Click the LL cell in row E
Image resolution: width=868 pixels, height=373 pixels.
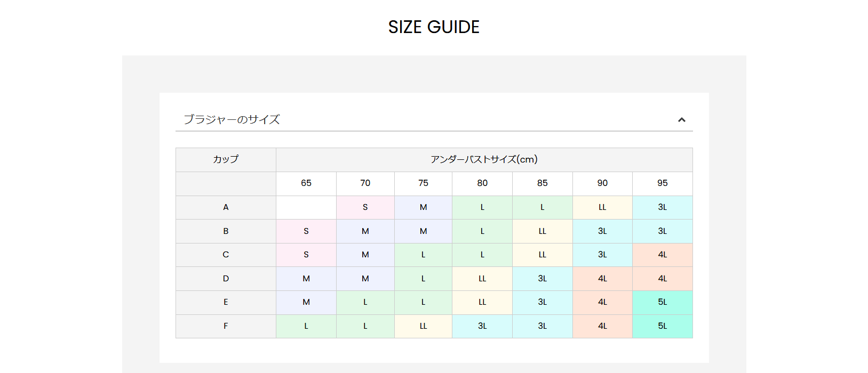click(482, 302)
